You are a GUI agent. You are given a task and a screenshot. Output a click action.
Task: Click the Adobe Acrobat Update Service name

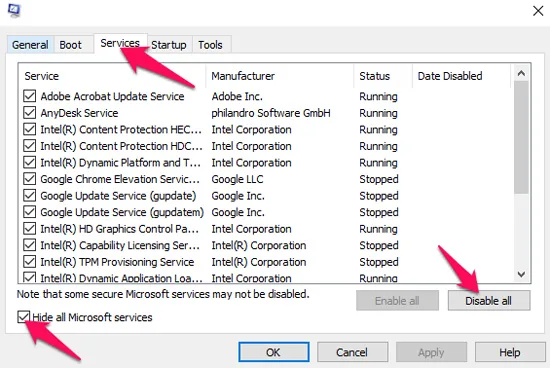tap(112, 96)
